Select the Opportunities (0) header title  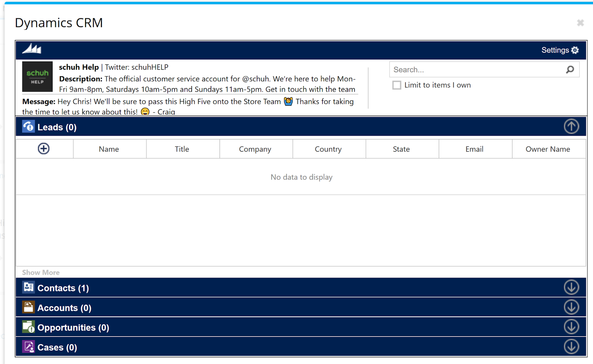73,328
